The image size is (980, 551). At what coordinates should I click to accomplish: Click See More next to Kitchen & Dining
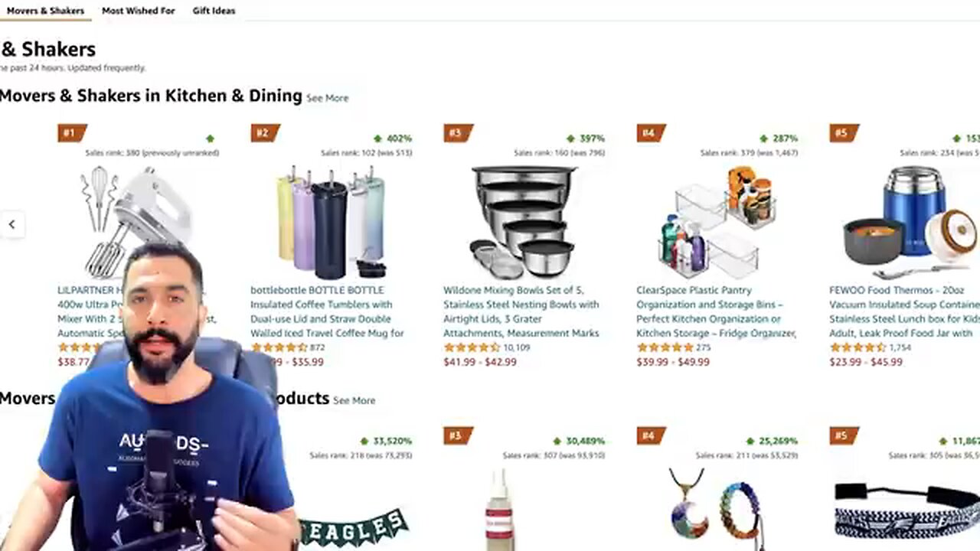(x=327, y=98)
